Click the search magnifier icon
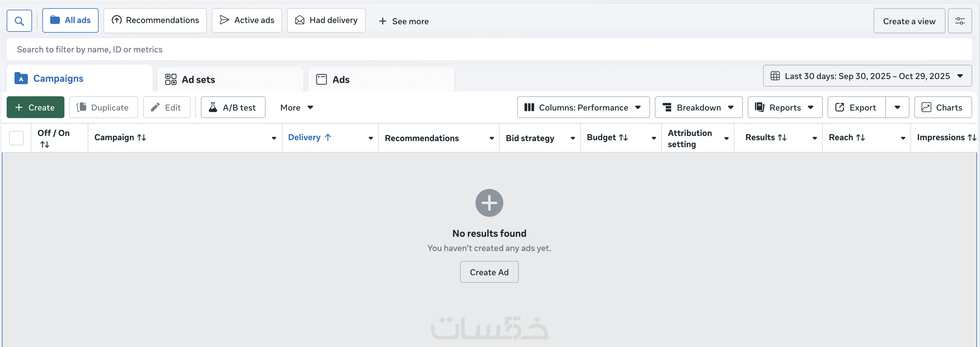 pyautogui.click(x=19, y=21)
